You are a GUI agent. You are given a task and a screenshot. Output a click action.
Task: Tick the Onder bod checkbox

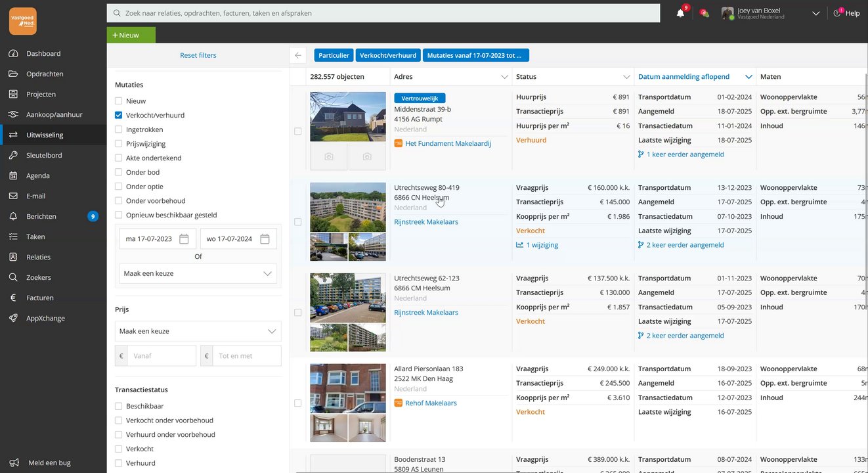point(119,173)
